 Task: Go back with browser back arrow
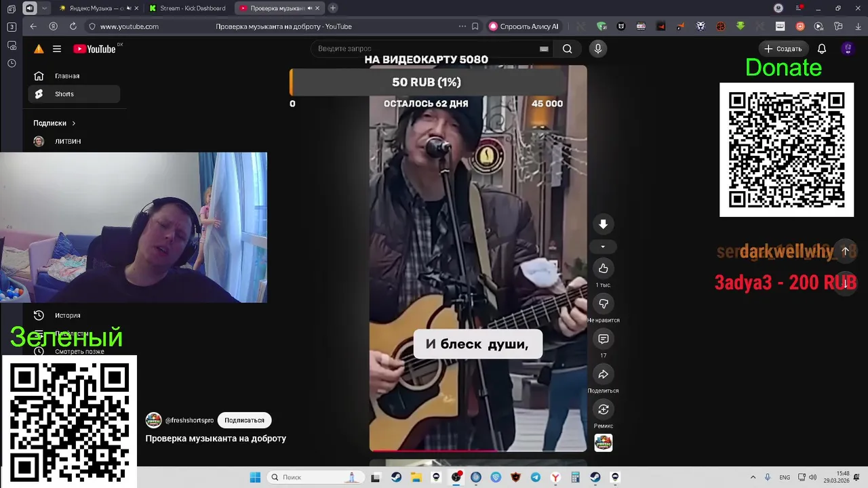(x=33, y=26)
